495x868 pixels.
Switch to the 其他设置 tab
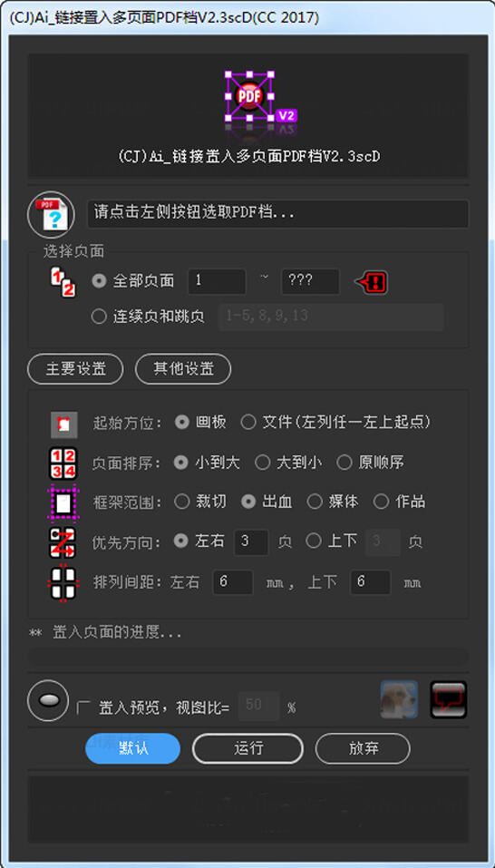click(183, 368)
